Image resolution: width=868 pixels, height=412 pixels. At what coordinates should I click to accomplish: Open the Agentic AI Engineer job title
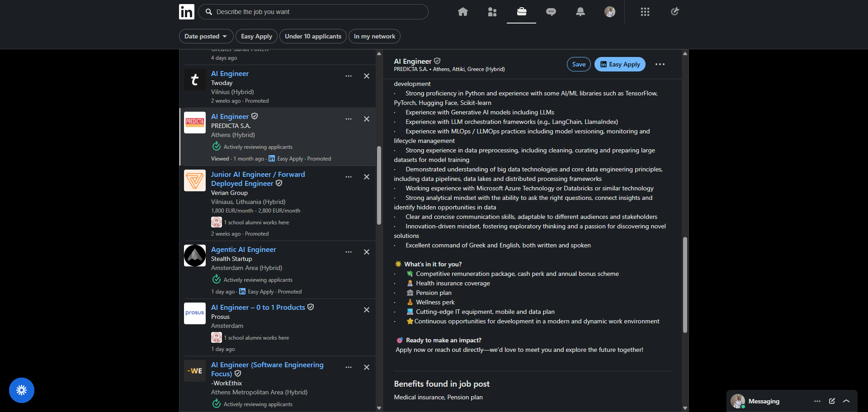point(243,250)
